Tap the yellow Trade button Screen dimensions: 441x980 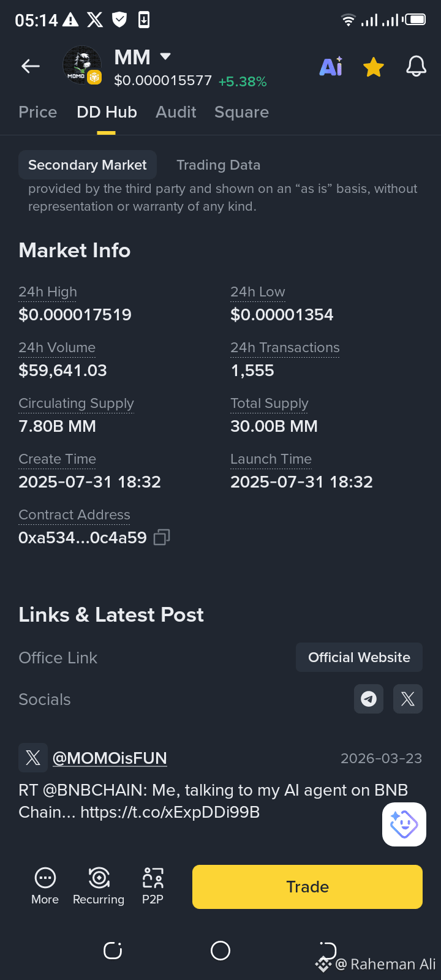coord(307,887)
